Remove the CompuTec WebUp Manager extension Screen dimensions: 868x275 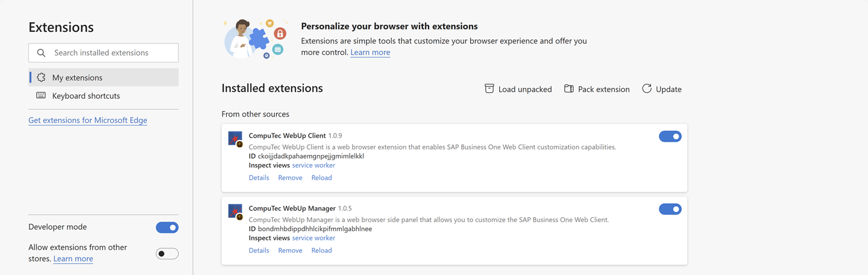click(290, 250)
